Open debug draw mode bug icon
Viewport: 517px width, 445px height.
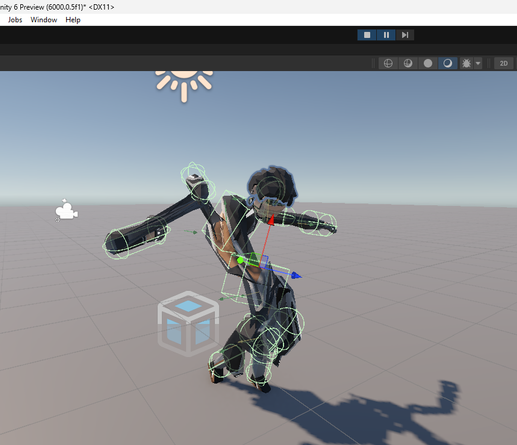(466, 63)
